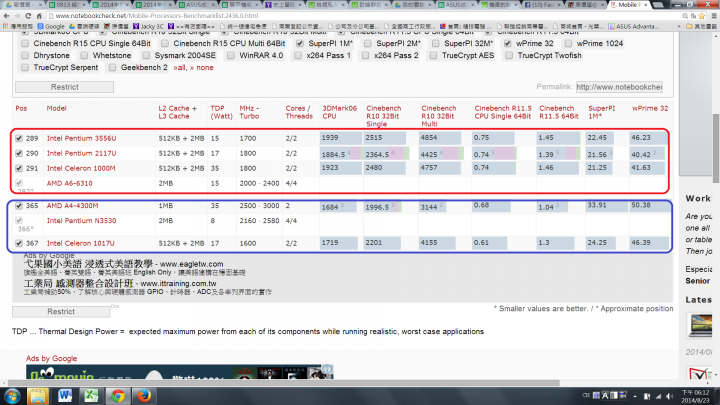Enable the Geekbench 2 checkbox

click(x=112, y=68)
